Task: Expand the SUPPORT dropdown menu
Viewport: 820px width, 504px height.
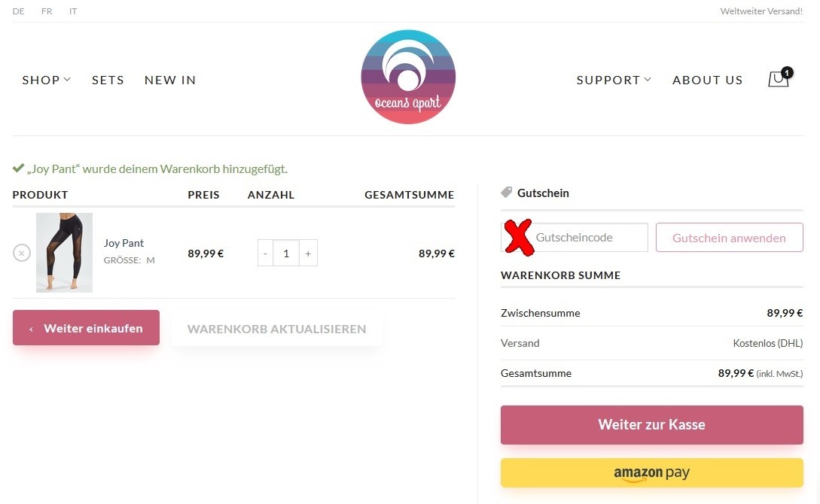Action: [x=614, y=80]
